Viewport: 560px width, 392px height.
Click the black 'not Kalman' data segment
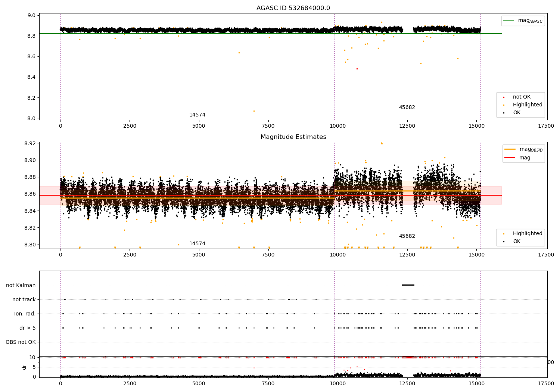[408, 285]
